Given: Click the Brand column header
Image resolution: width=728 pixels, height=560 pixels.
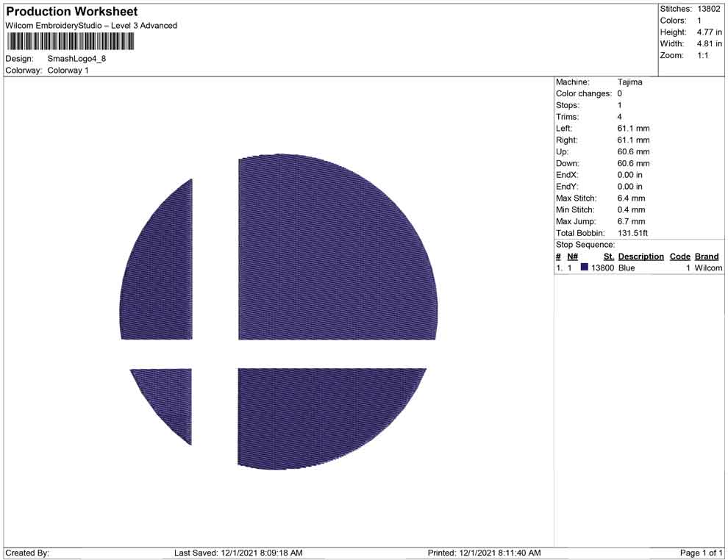Looking at the screenshot, I should tap(707, 256).
